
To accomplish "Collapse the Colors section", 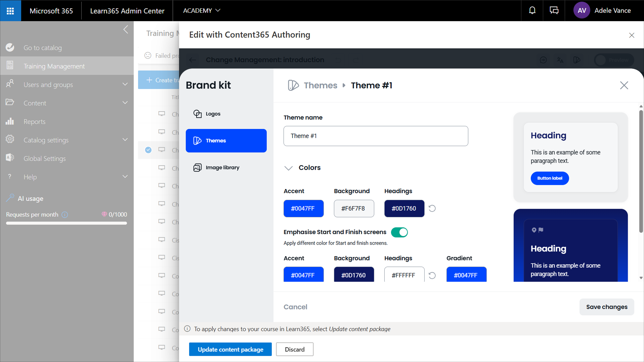I will (x=288, y=168).
